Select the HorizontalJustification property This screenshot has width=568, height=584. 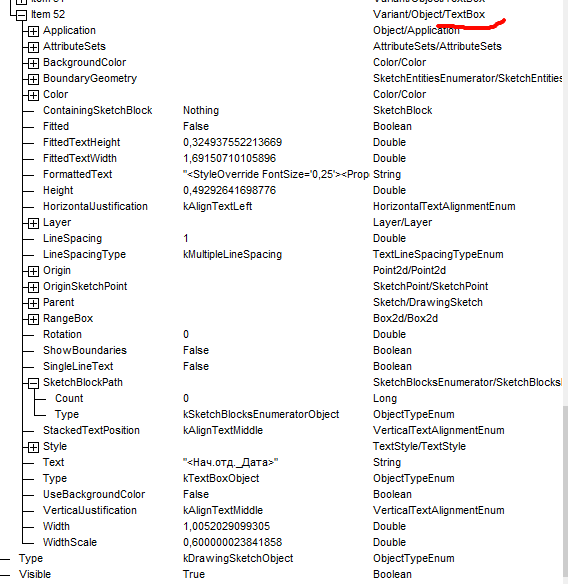click(x=95, y=207)
